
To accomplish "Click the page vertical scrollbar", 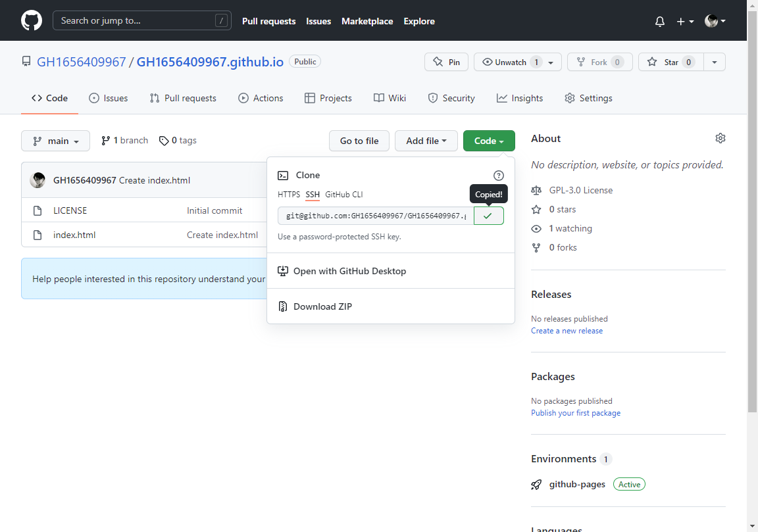I will point(752,263).
